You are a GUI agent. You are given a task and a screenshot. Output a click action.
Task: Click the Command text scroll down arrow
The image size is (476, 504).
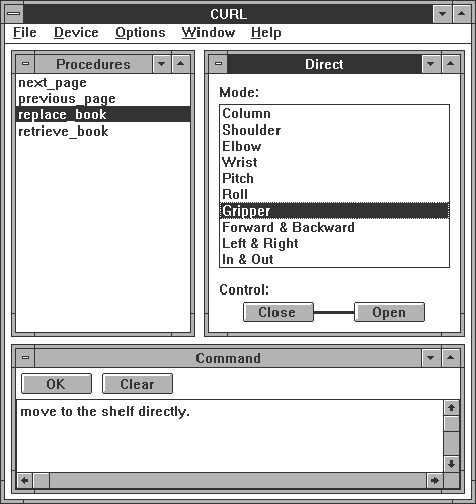(x=452, y=464)
